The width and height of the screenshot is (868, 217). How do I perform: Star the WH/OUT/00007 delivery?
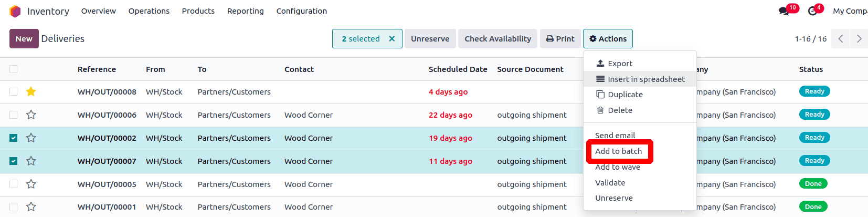click(31, 161)
